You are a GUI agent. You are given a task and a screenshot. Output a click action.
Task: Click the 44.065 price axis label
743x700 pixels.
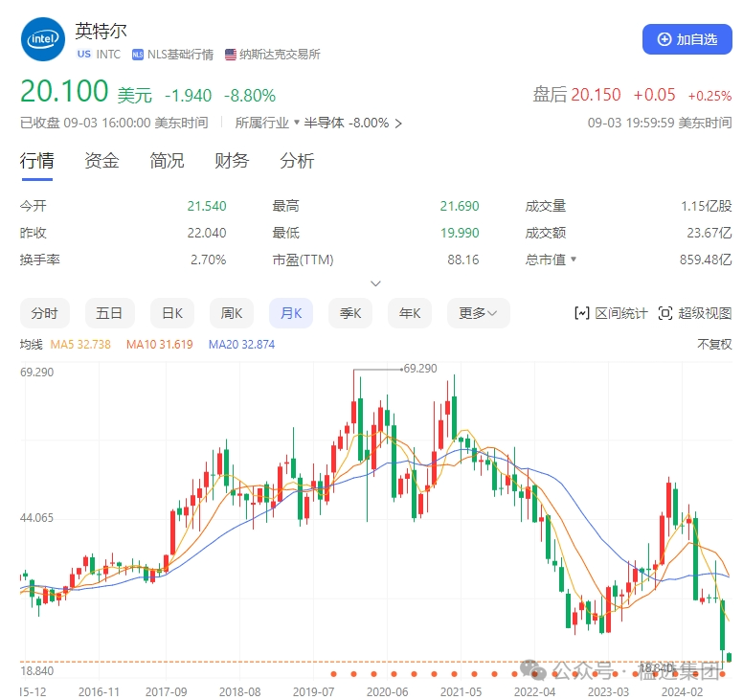point(37,518)
